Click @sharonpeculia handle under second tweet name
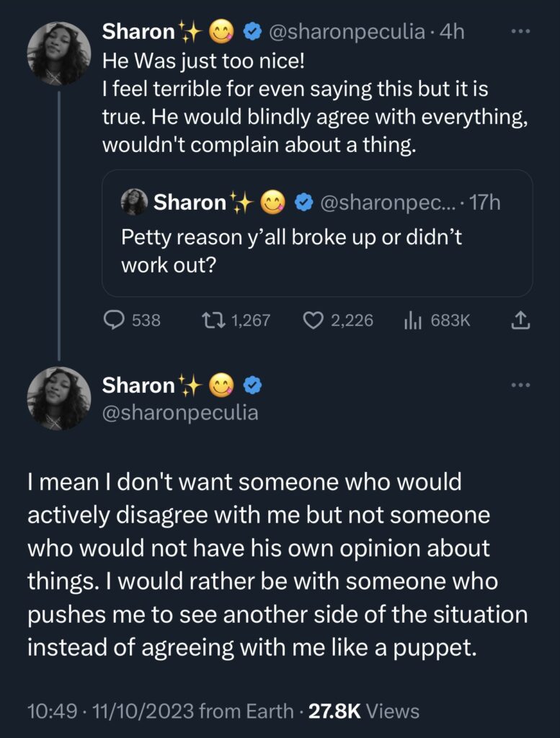Image resolution: width=560 pixels, height=738 pixels. pos(180,413)
